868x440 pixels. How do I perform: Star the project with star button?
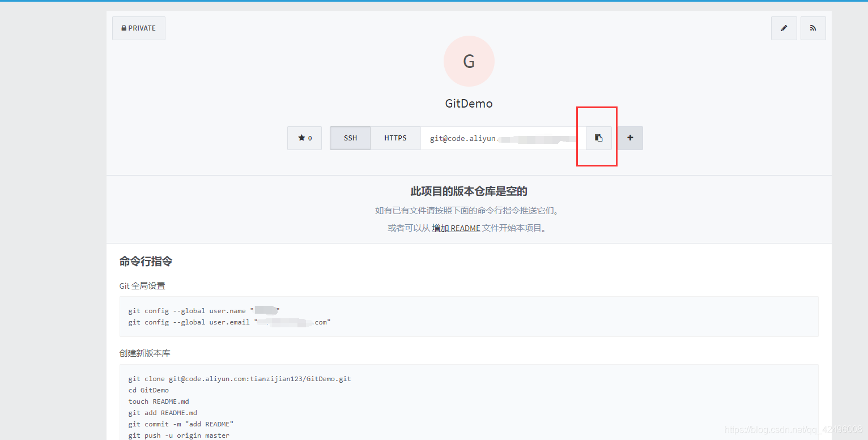[x=305, y=138]
